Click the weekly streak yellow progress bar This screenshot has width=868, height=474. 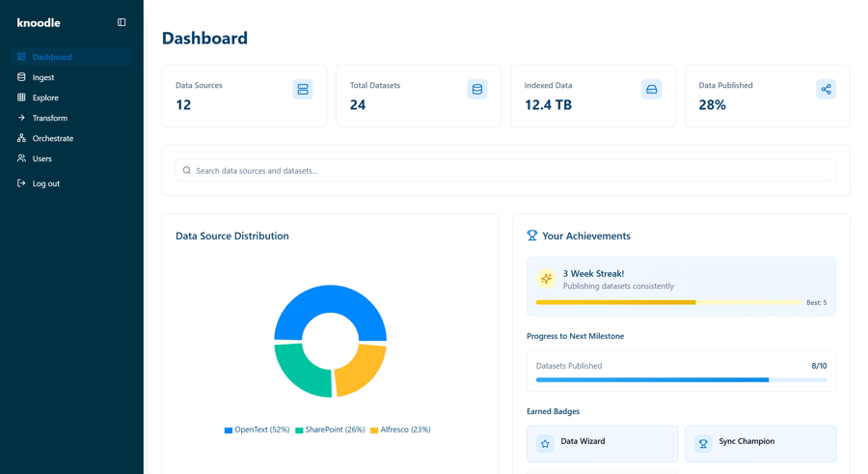coord(668,302)
